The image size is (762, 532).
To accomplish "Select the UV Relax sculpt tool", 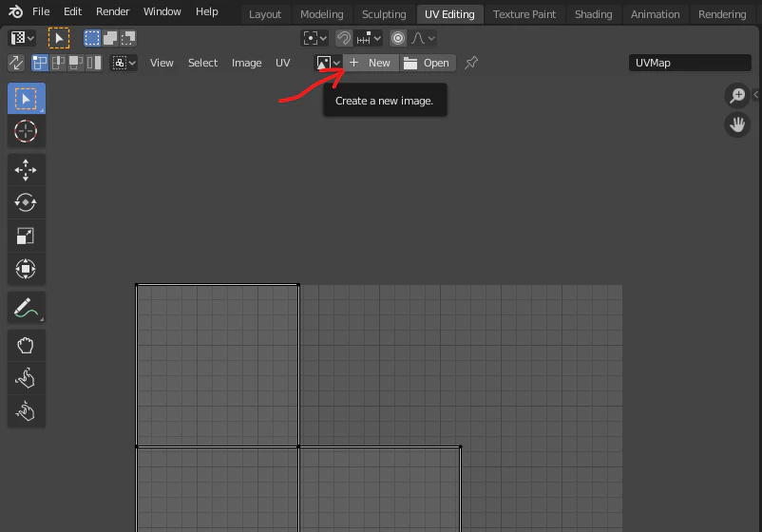I will [27, 379].
